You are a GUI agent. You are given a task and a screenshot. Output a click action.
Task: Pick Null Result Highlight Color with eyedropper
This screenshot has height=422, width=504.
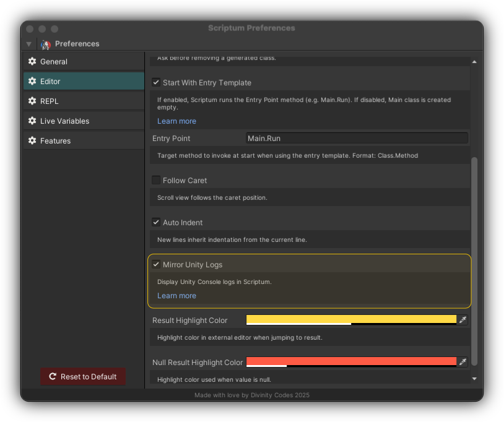click(x=463, y=362)
